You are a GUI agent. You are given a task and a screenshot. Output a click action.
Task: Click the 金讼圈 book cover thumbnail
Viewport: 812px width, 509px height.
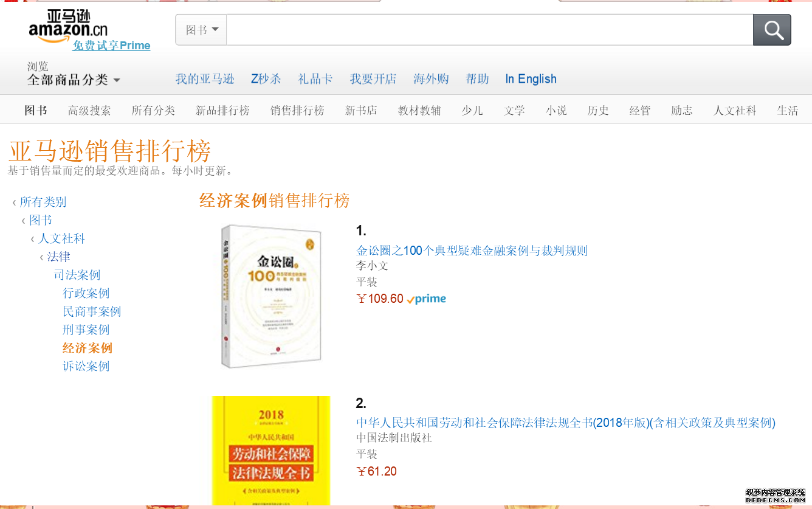(270, 296)
